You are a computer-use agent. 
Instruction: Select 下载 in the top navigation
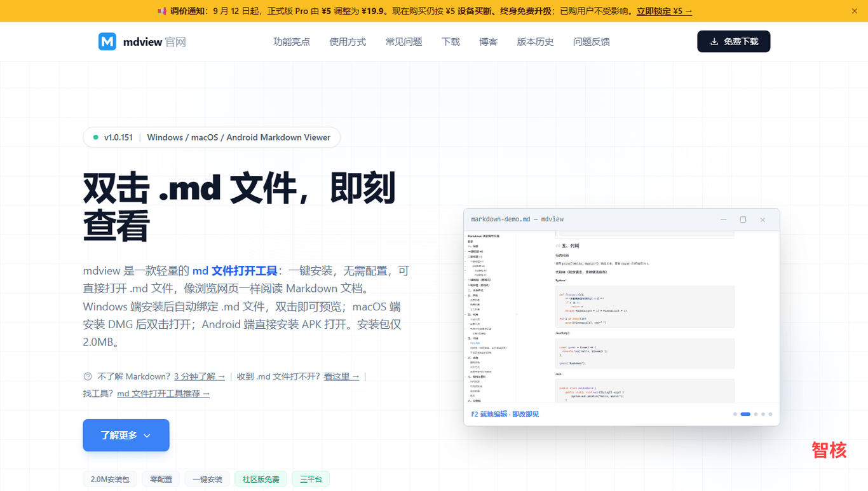(451, 42)
